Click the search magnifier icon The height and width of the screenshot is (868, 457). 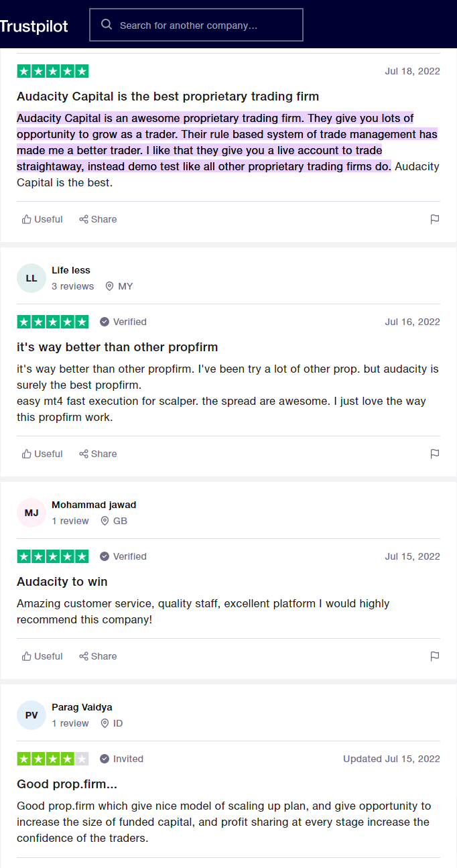106,25
